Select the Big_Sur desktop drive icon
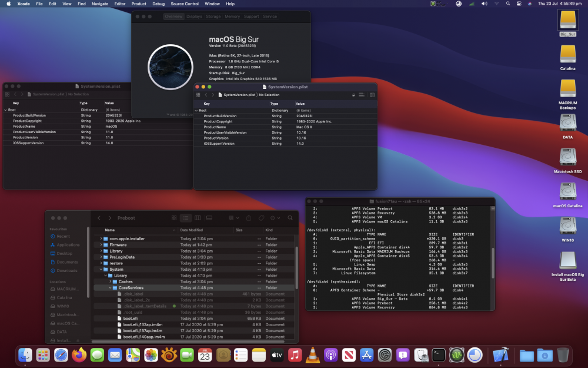The image size is (588, 368). coord(568,20)
